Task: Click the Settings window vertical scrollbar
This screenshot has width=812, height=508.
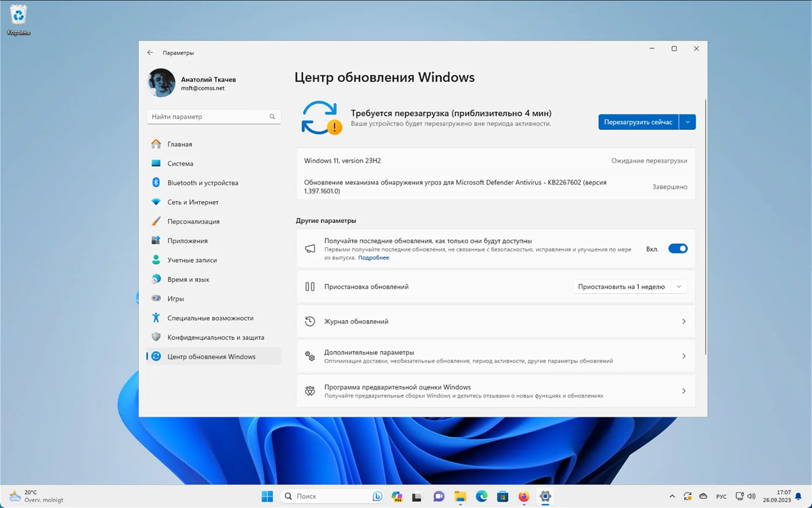Action: (x=705, y=227)
